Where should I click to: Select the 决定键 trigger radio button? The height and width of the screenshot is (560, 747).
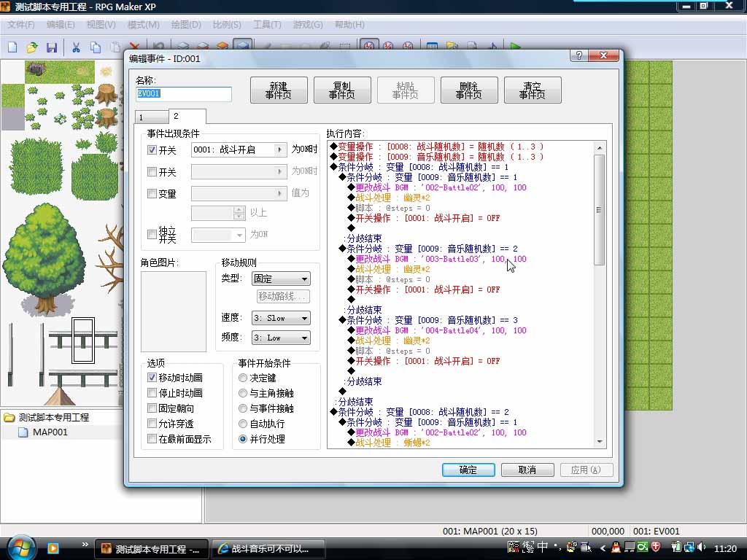click(x=243, y=378)
